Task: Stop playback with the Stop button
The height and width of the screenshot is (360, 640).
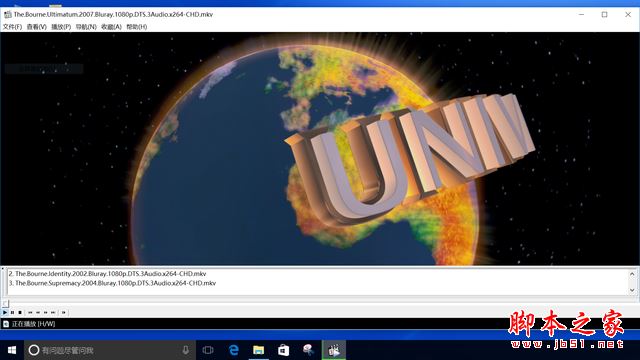Action: coord(20,313)
